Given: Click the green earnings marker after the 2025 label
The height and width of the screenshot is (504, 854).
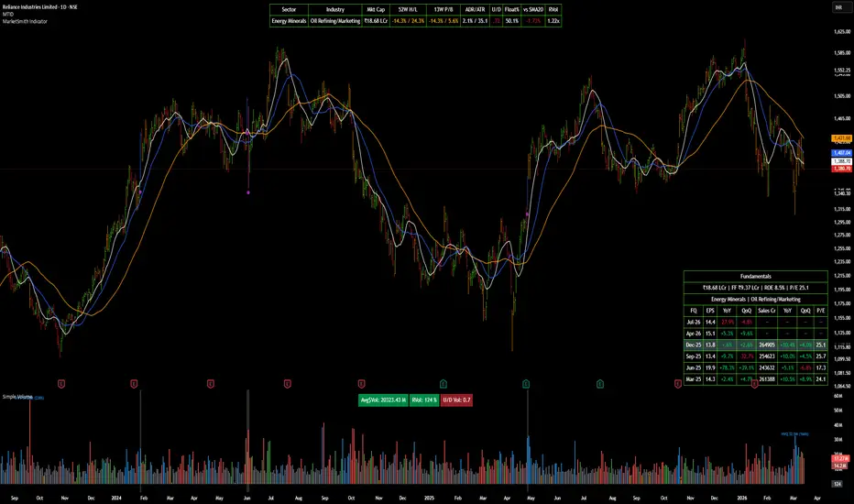Looking at the screenshot, I should click(443, 384).
